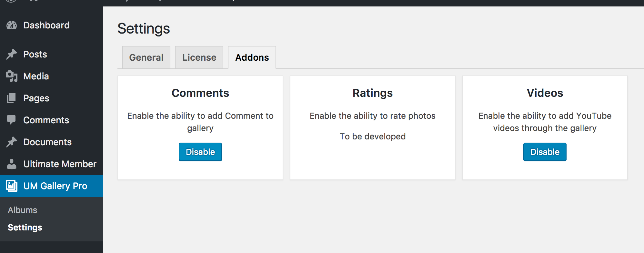The width and height of the screenshot is (644, 253).
Task: Click the Videos addon card heading
Action: click(545, 93)
